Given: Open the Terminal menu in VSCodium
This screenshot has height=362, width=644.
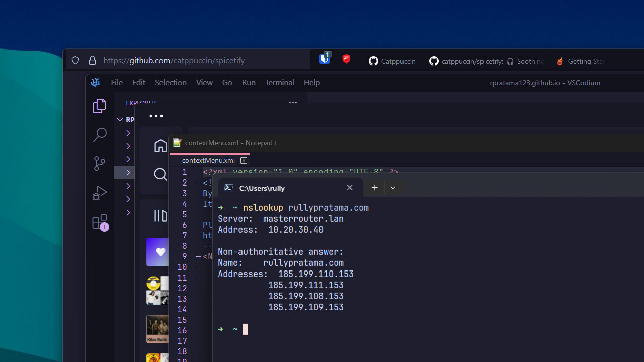Looking at the screenshot, I should pyautogui.click(x=279, y=82).
